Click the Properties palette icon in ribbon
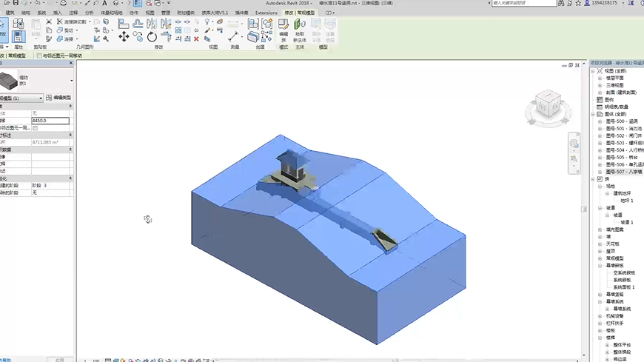The height and width of the screenshot is (362, 644). point(18,37)
